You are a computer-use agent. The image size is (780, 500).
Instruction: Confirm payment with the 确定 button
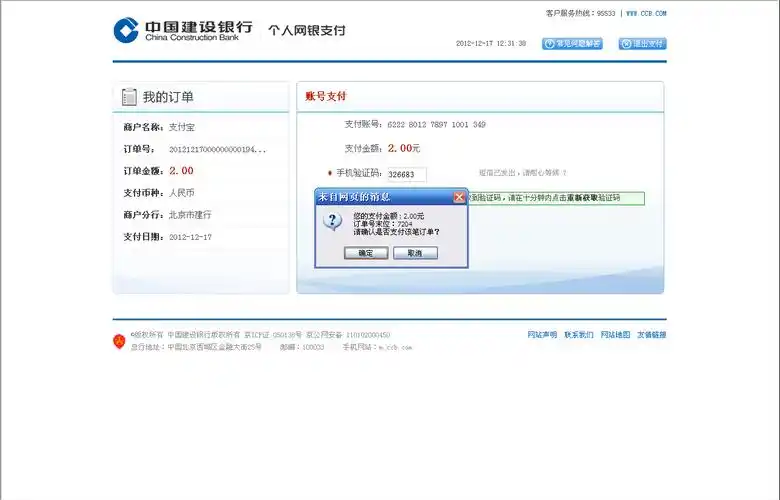pyautogui.click(x=366, y=253)
